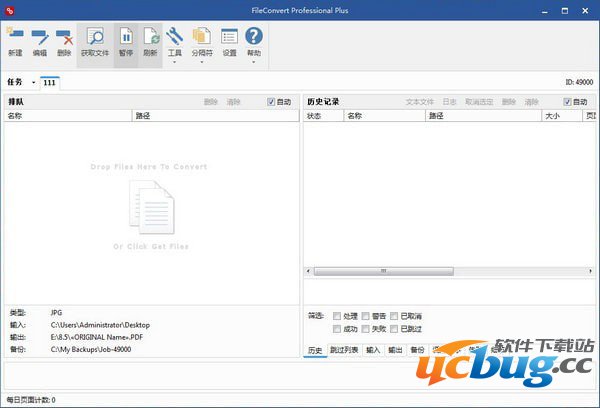Screen dimensions: 600x408
Task: Click the 大小 column header in history
Action: coord(562,116)
